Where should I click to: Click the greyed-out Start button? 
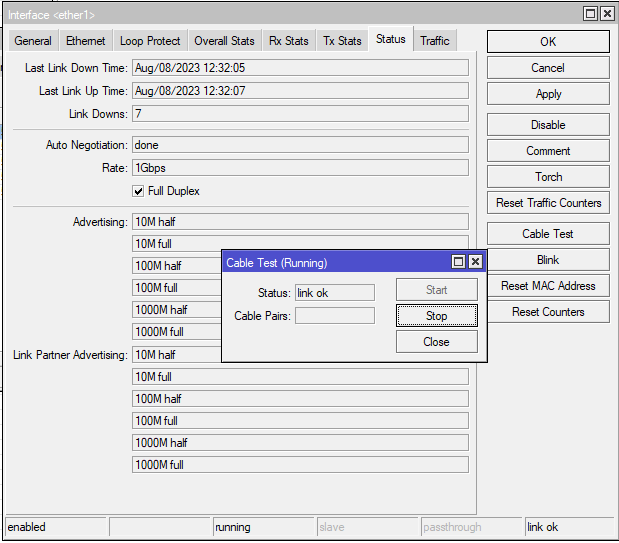tap(437, 290)
